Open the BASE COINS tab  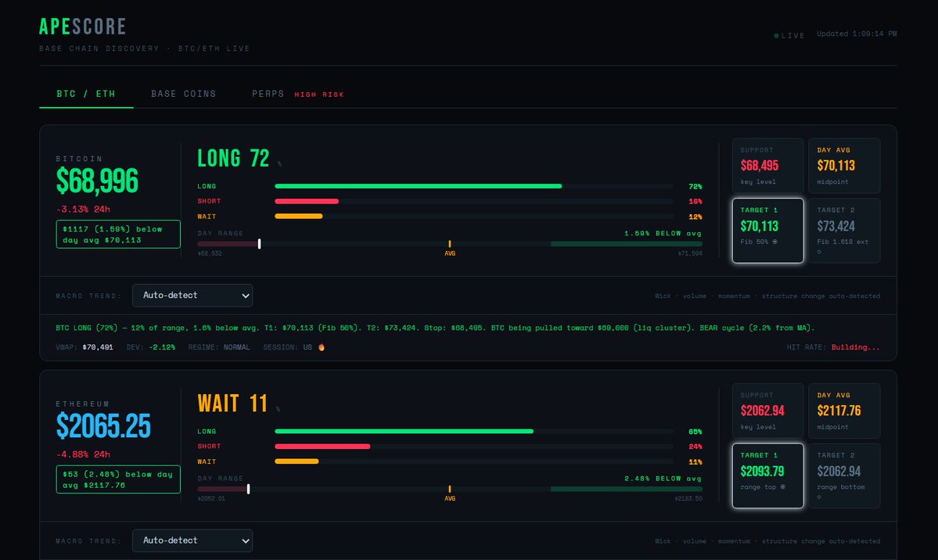coord(184,94)
